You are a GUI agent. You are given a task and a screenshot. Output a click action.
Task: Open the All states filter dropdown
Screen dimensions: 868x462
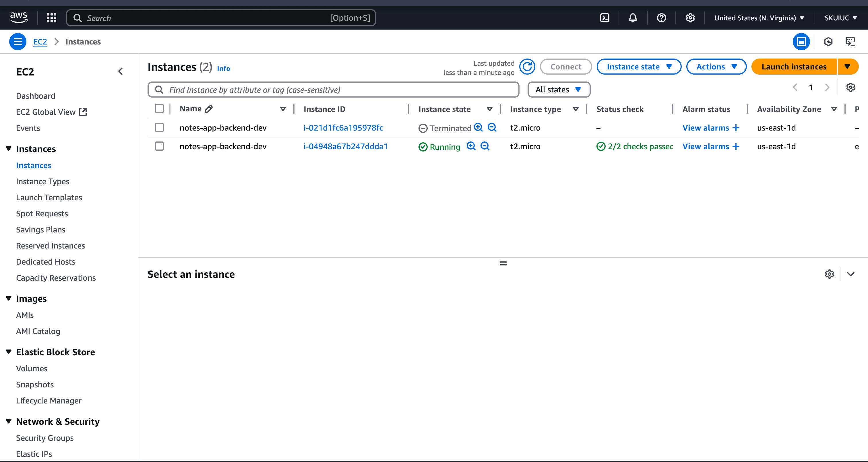(558, 90)
